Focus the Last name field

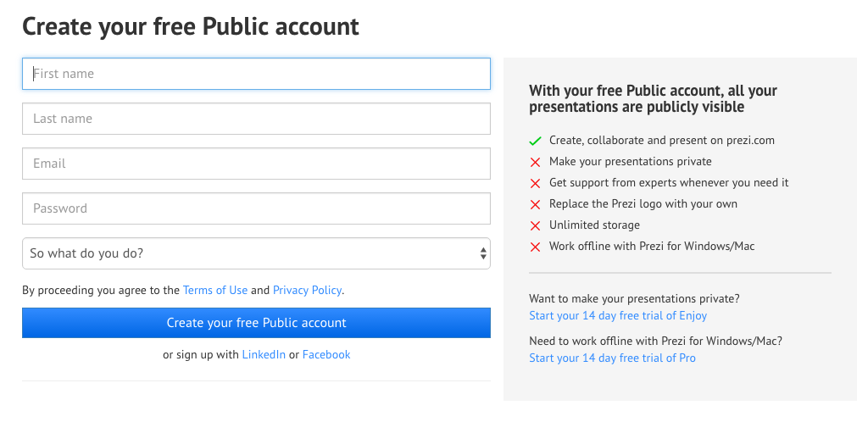pyautogui.click(x=256, y=119)
